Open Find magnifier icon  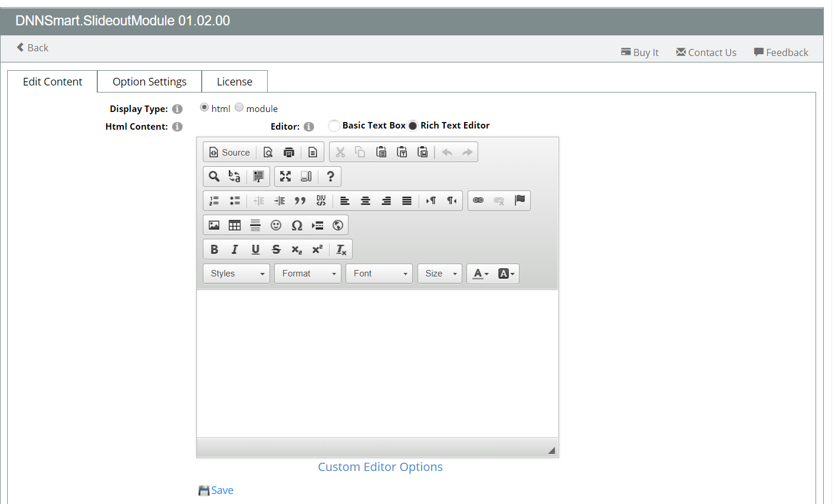[x=214, y=176]
